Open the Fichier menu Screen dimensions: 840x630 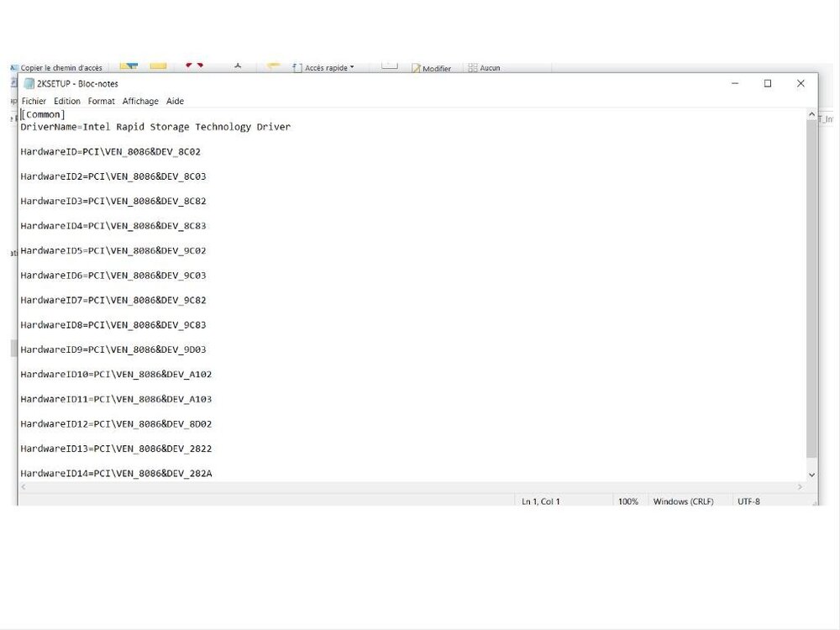(x=34, y=101)
